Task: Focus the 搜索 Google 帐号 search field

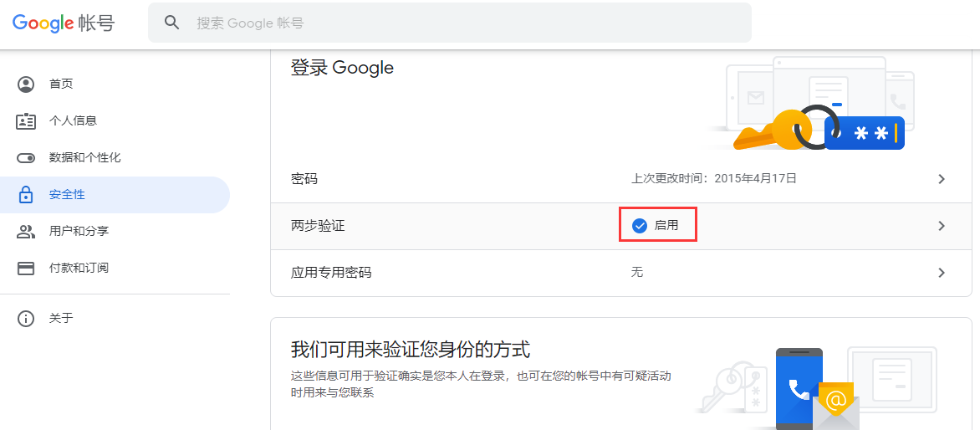Action: [x=449, y=23]
